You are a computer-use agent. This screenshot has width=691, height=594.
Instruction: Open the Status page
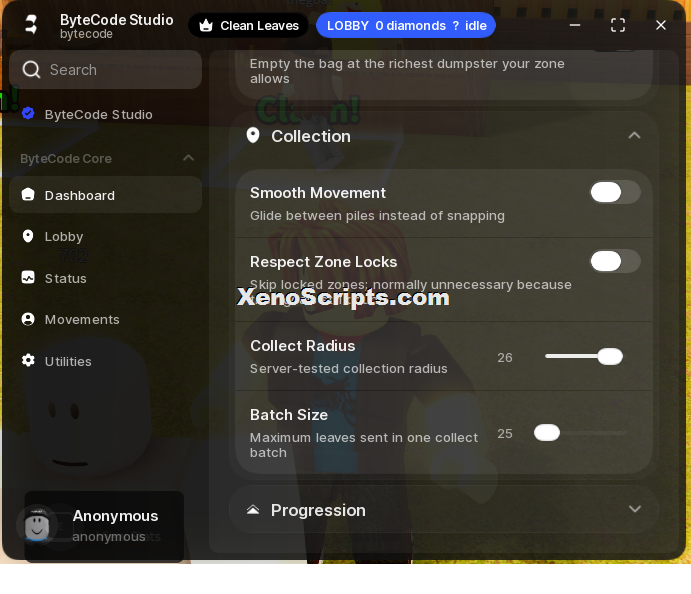point(105,278)
